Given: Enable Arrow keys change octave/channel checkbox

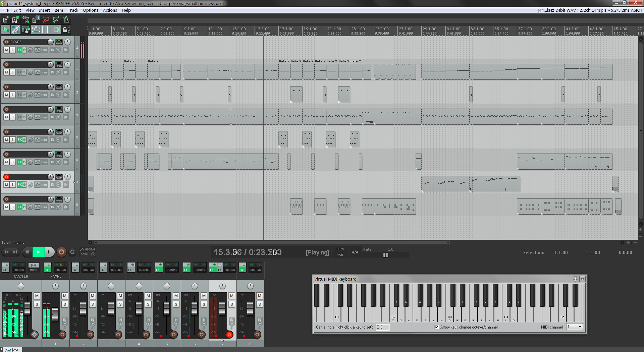Looking at the screenshot, I should point(436,327).
